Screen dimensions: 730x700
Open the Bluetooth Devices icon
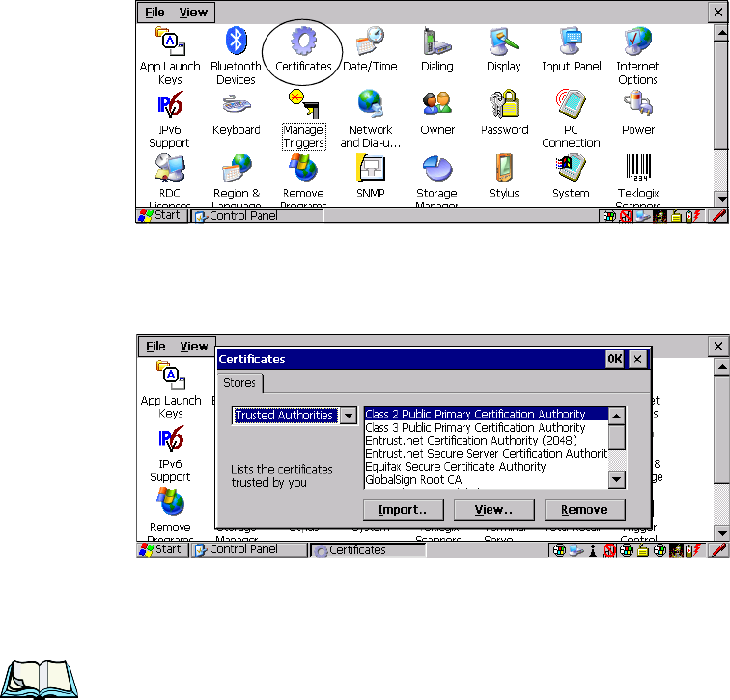(x=236, y=56)
